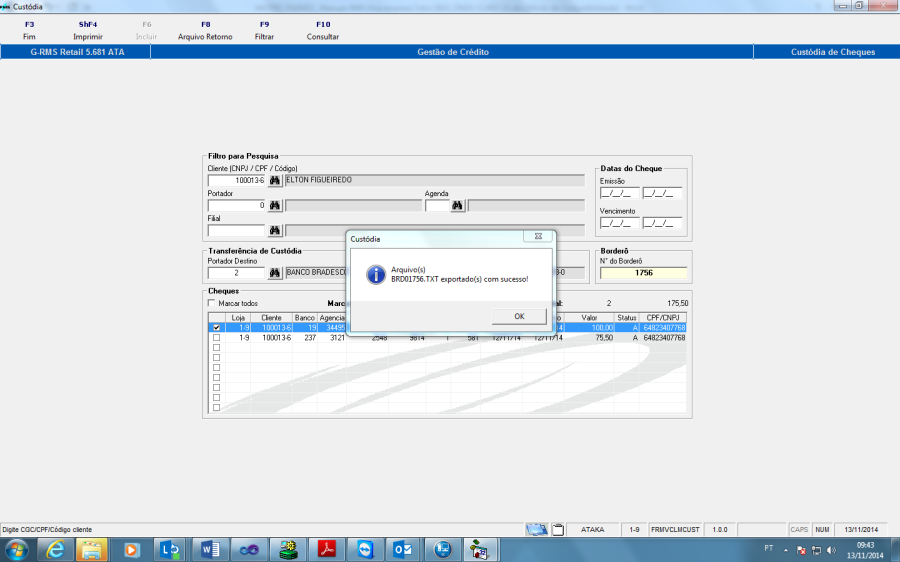Open Agenda lookup binoculars icon

[457, 206]
